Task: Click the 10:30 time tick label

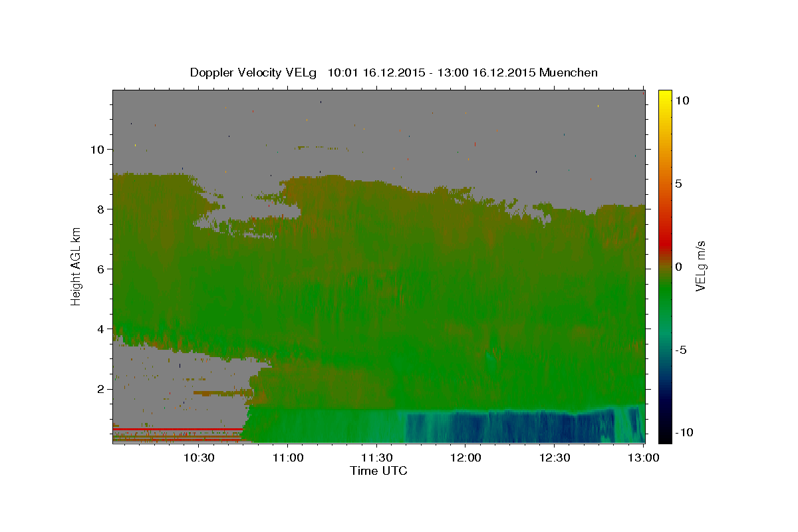Action: pos(198,458)
